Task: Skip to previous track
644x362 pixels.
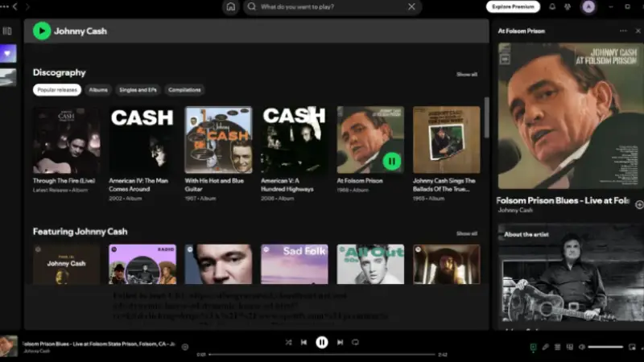Action: (303, 343)
